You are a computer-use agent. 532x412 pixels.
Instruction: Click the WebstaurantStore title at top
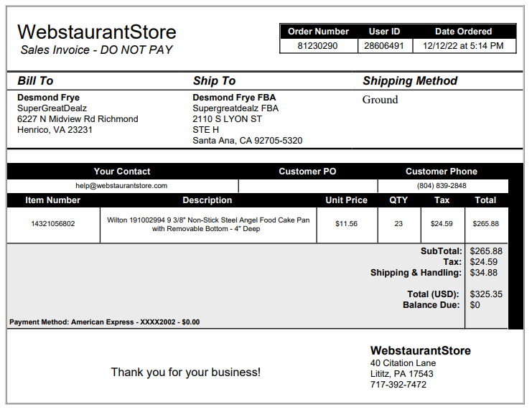[x=97, y=32]
